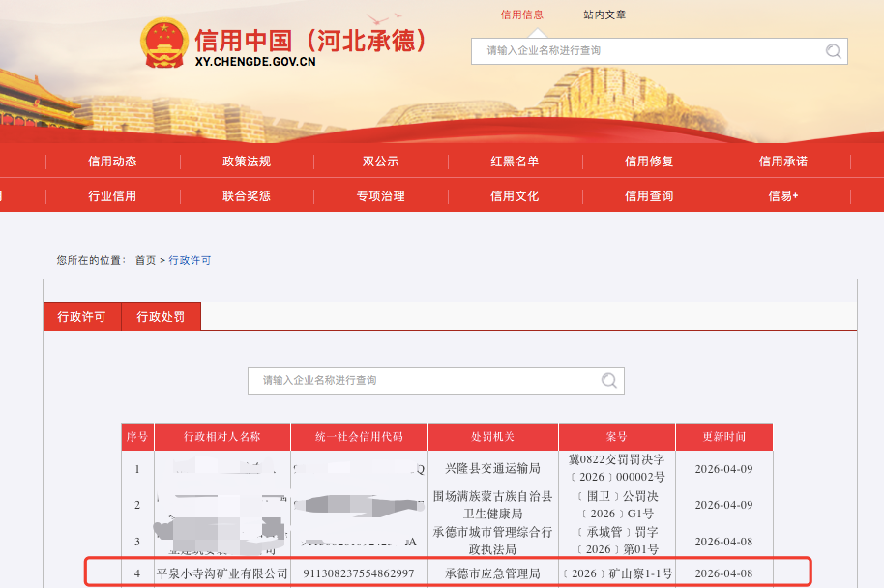Screen dimensions: 884x588
Task: Open the 政策法规 menu
Action: coord(247,162)
